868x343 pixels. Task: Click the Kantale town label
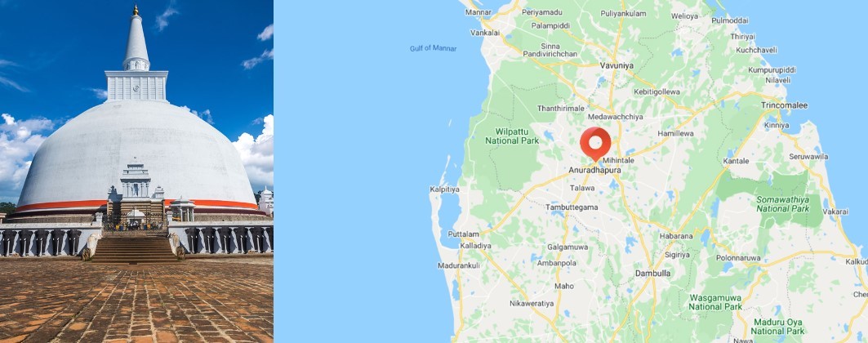[x=736, y=161]
